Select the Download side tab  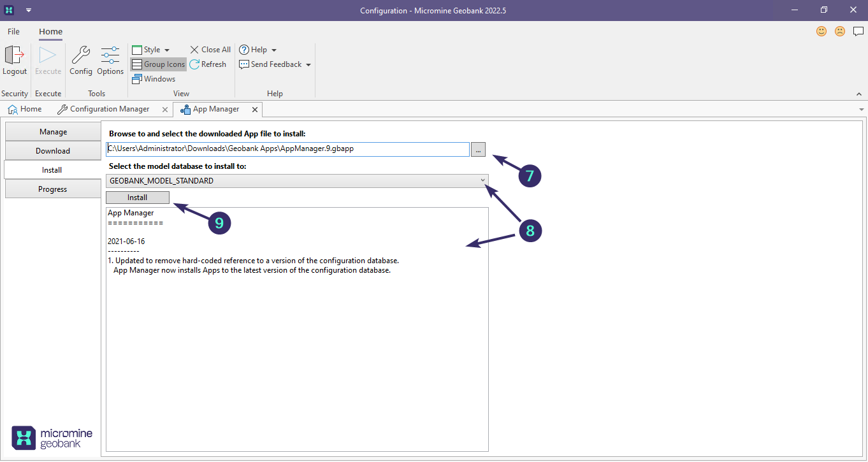(53, 151)
